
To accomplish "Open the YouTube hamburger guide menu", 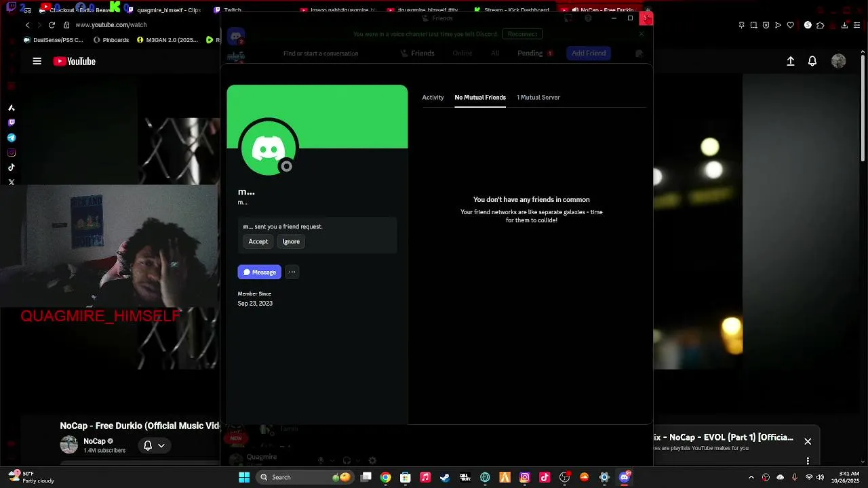I will [37, 61].
